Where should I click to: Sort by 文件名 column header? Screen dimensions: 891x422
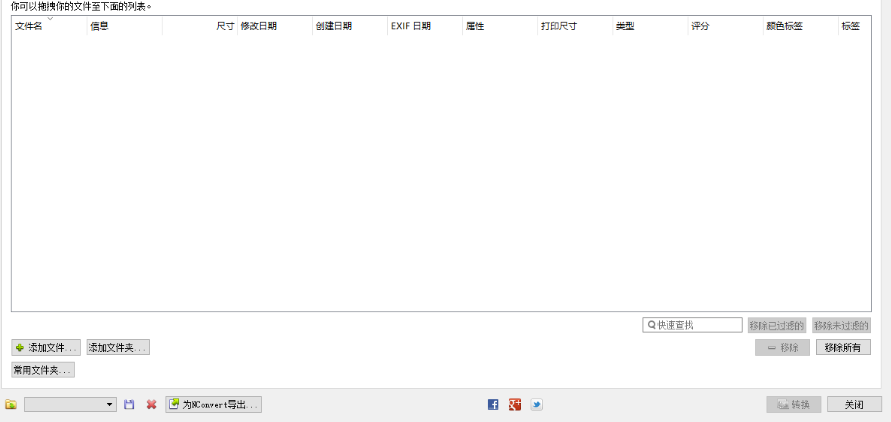(x=49, y=26)
